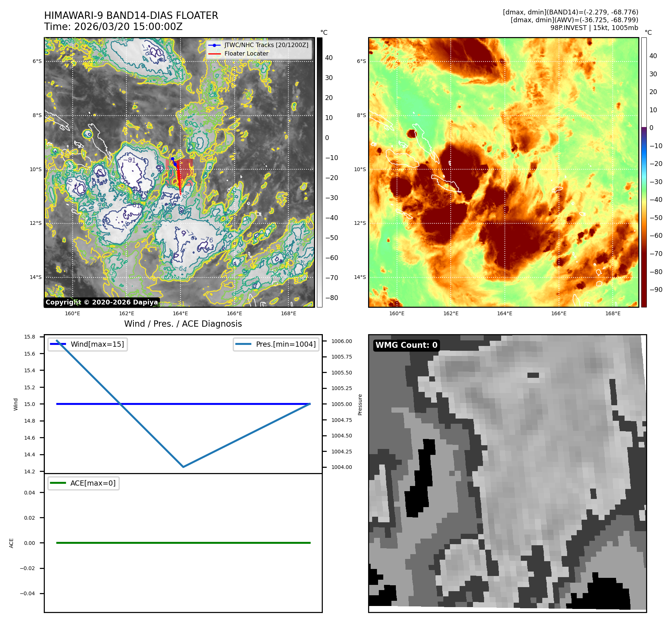Viewport: 672px width, 626px height.
Task: Click the Wind / Pres. / ACE Diagnosis title
Action: click(x=183, y=324)
